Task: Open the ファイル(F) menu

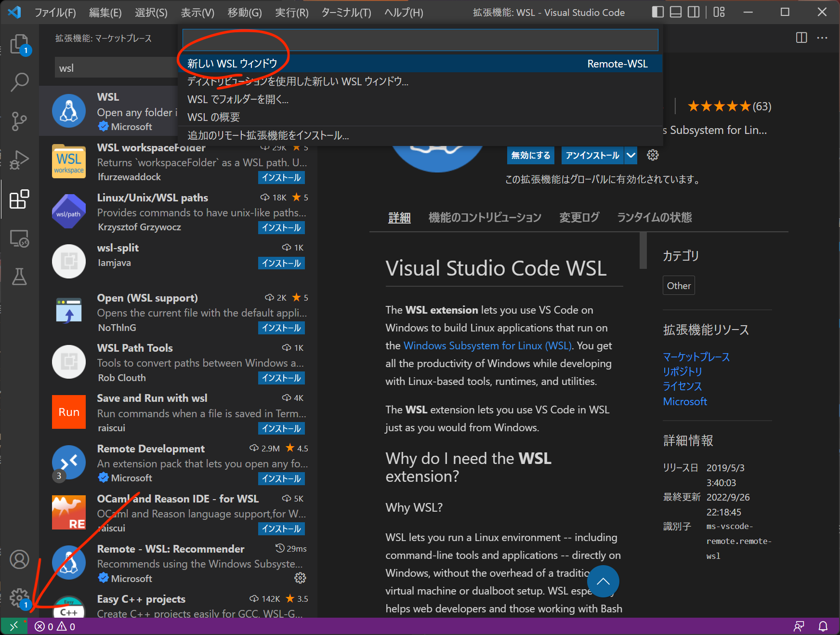Action: pyautogui.click(x=55, y=13)
